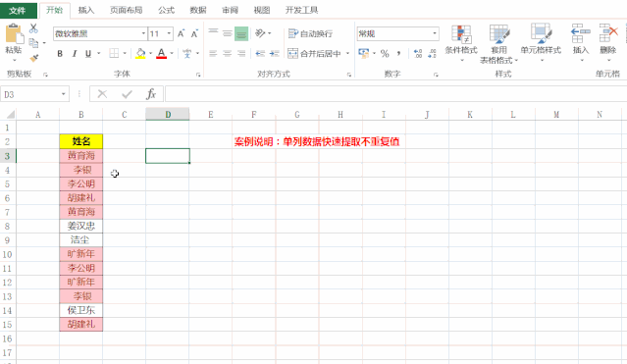Switch to the 开发工具 tab
627x364 pixels.
301,10
